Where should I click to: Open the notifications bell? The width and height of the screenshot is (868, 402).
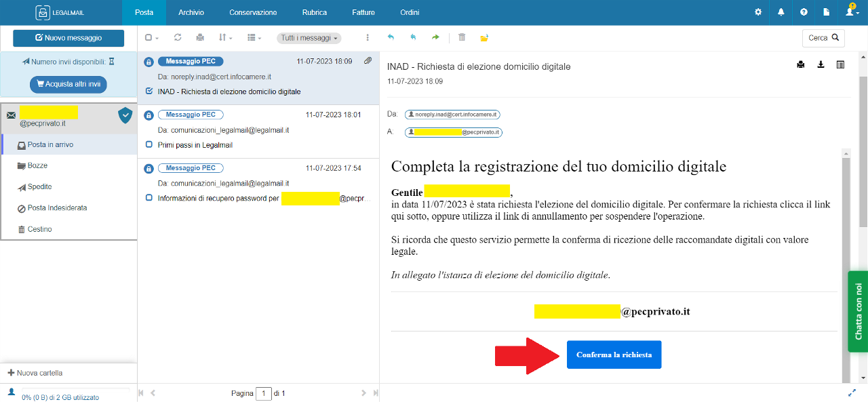click(781, 12)
